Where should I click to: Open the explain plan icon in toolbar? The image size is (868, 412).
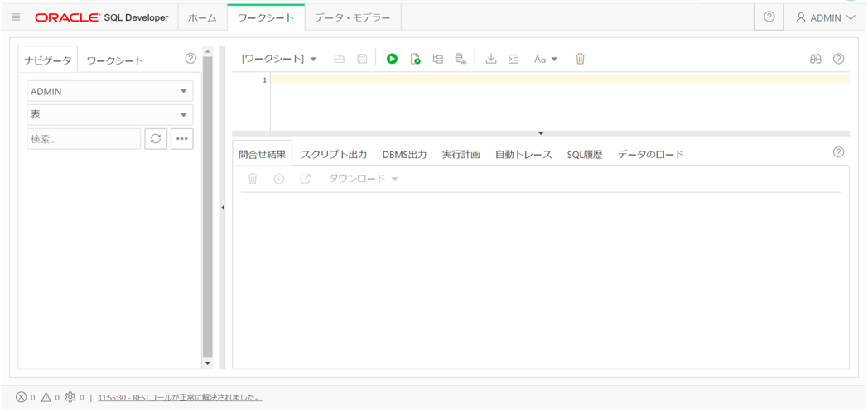(x=438, y=59)
